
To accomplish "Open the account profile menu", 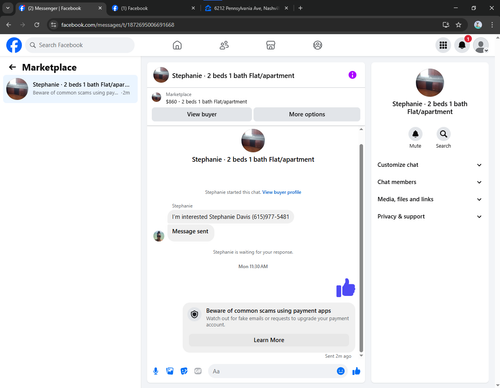I will [481, 45].
